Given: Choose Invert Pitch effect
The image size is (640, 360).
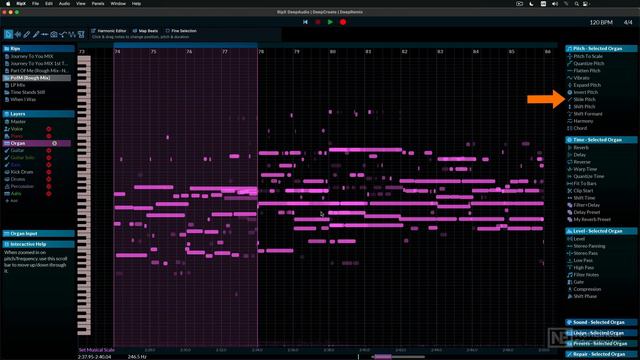Looking at the screenshot, I should (585, 92).
